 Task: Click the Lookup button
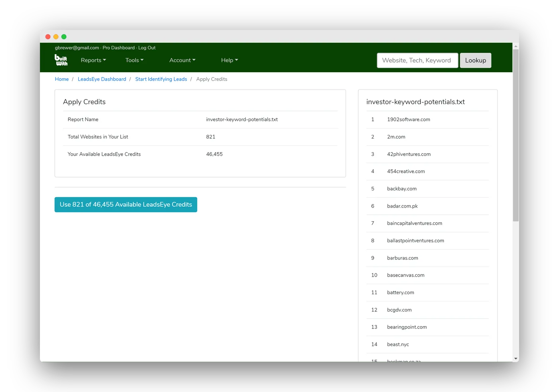tap(475, 60)
